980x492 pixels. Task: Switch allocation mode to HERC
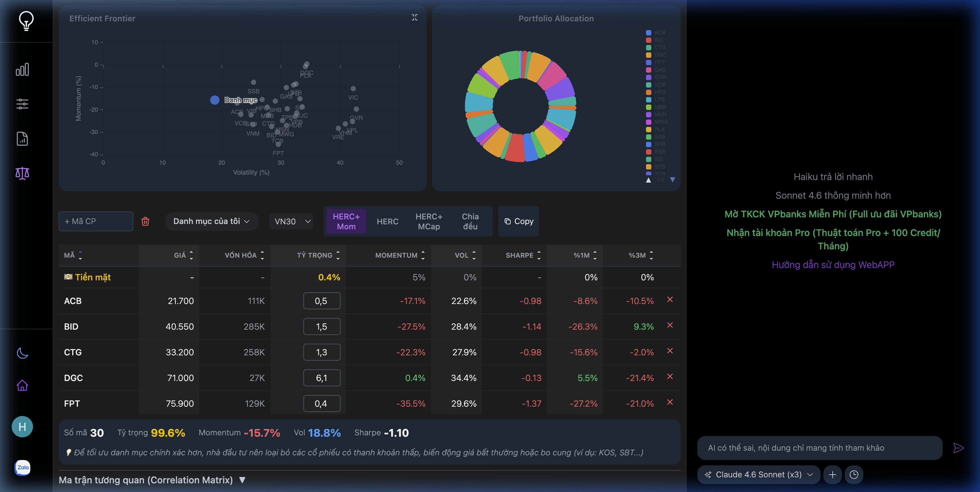(387, 221)
